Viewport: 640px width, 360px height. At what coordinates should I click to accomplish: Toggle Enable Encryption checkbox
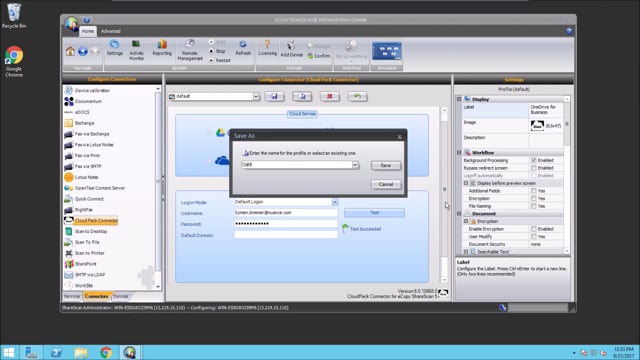(533, 229)
